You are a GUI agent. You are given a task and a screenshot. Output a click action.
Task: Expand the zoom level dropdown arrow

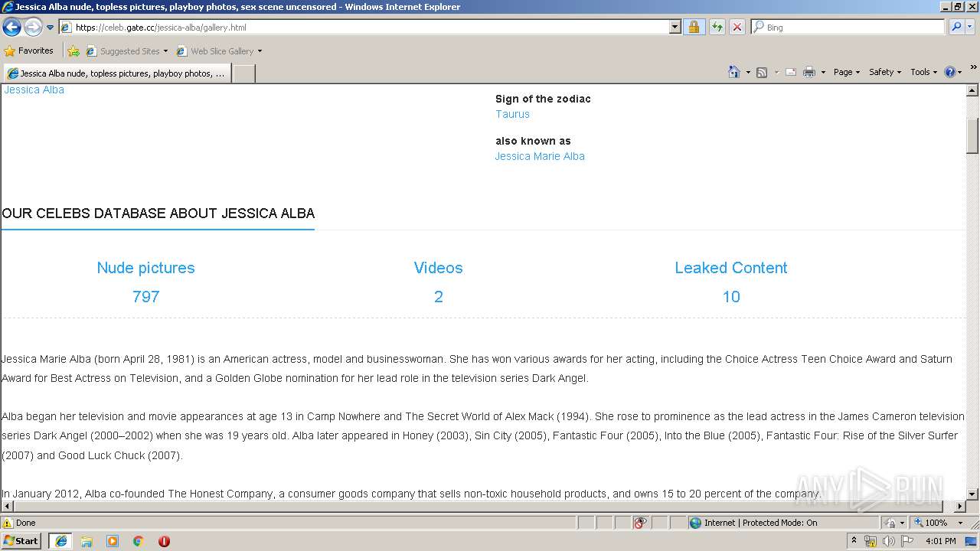[x=960, y=523]
